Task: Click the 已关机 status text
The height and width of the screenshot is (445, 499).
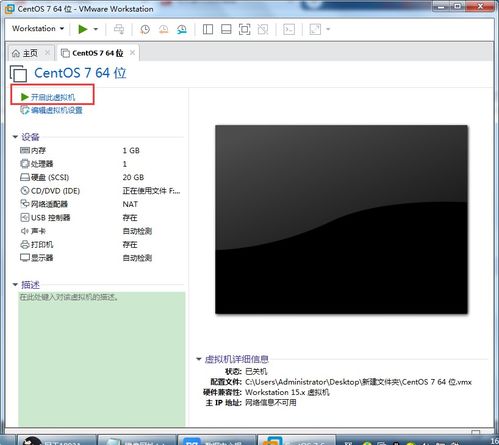Action: 256,371
